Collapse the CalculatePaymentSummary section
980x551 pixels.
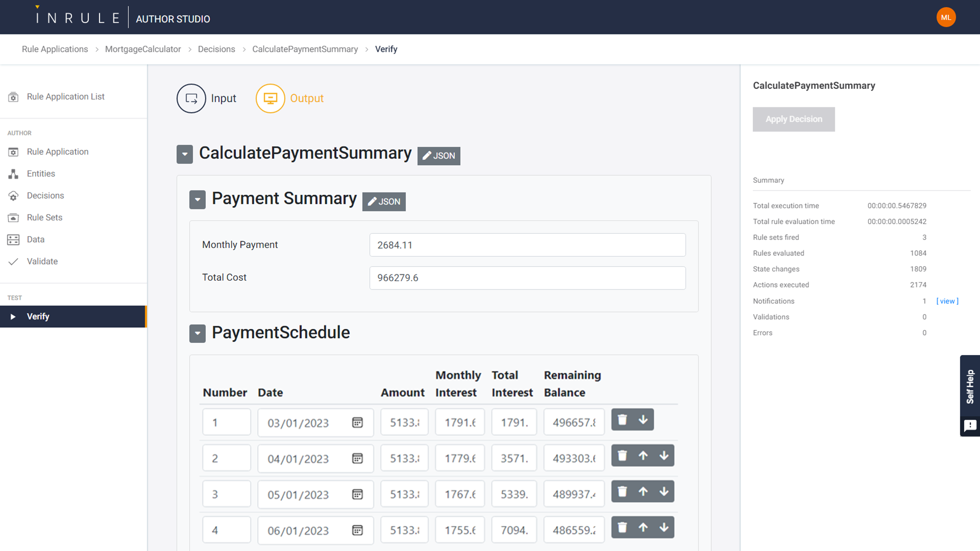click(x=185, y=154)
